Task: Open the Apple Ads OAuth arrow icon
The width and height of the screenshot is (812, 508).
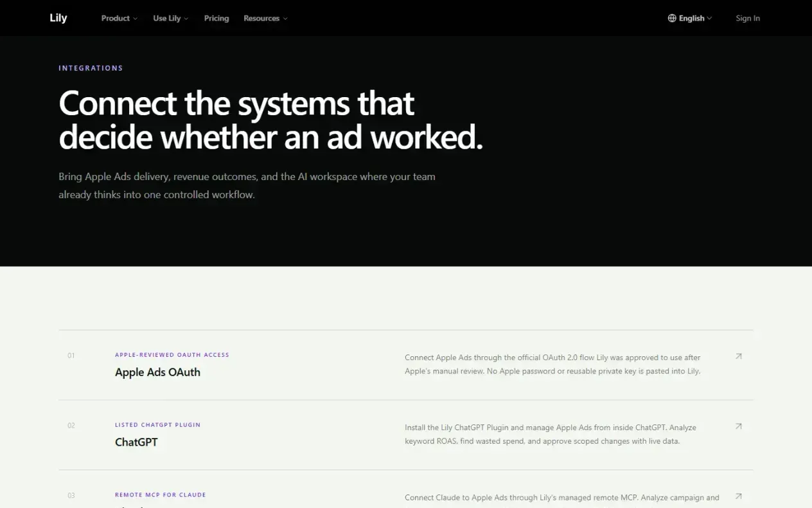Action: point(739,356)
